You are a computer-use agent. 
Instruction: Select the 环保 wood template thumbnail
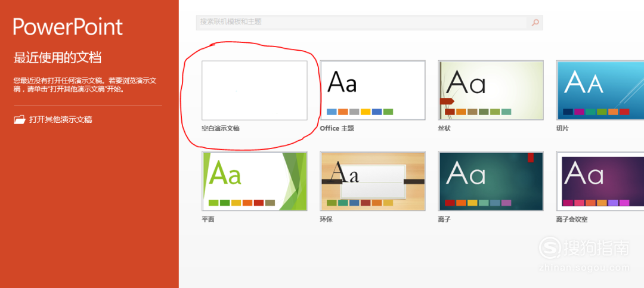pyautogui.click(x=373, y=181)
